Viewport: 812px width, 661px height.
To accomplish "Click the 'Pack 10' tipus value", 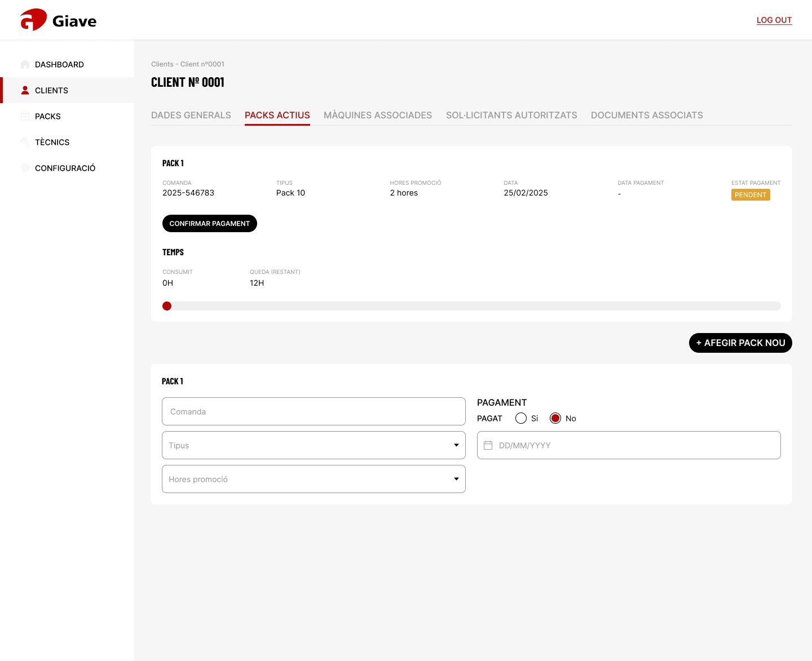I will (290, 193).
